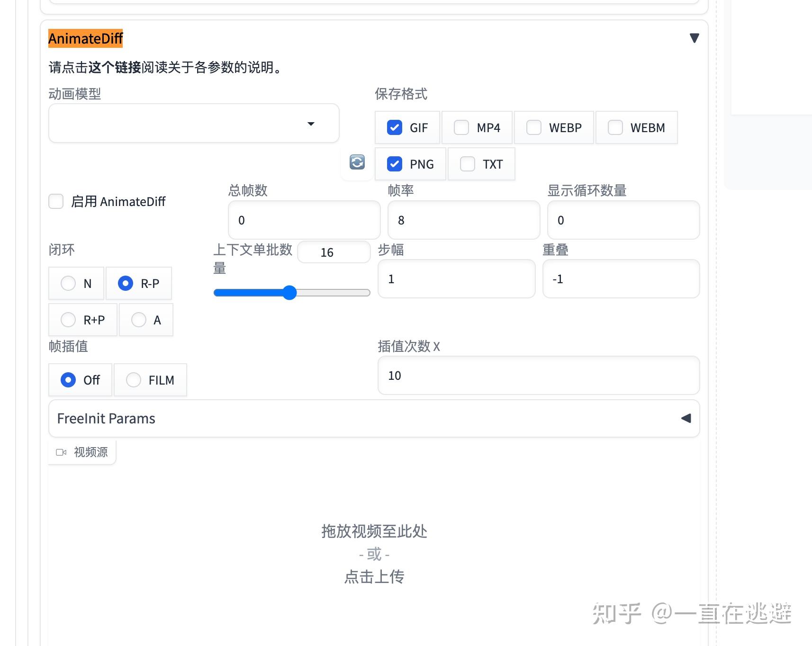Viewport: 812px width, 646px height.
Task: Click the AnimateDiff section title
Action: 86,38
